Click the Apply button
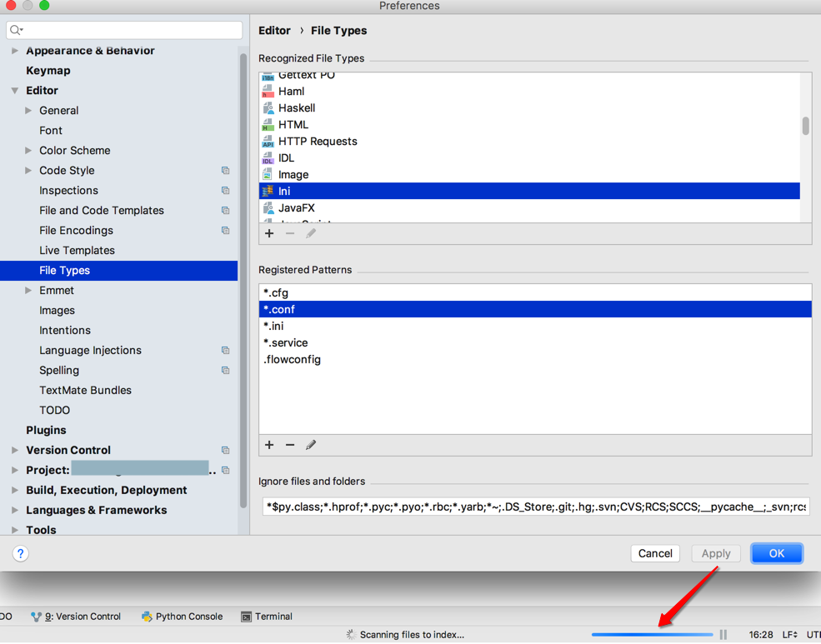The height and width of the screenshot is (644, 821). click(716, 553)
